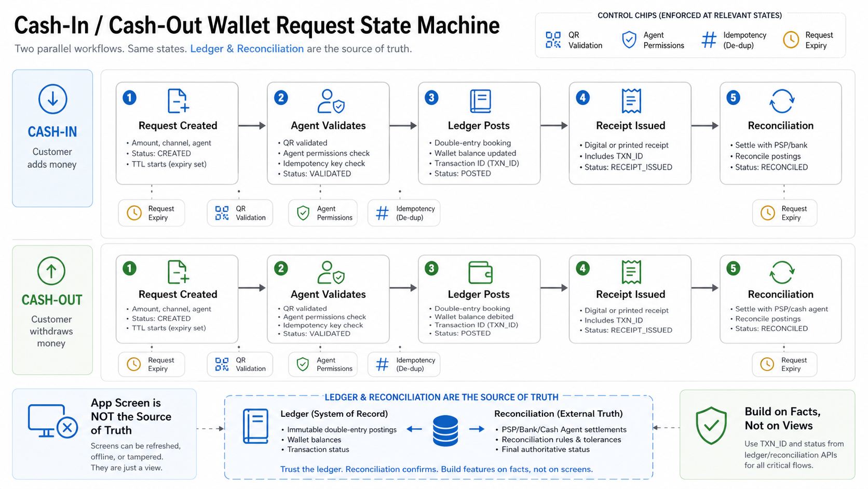Image resolution: width=868 pixels, height=489 pixels.
Task: Click the Idempotency hash icon in the legend
Action: pyautogui.click(x=709, y=40)
